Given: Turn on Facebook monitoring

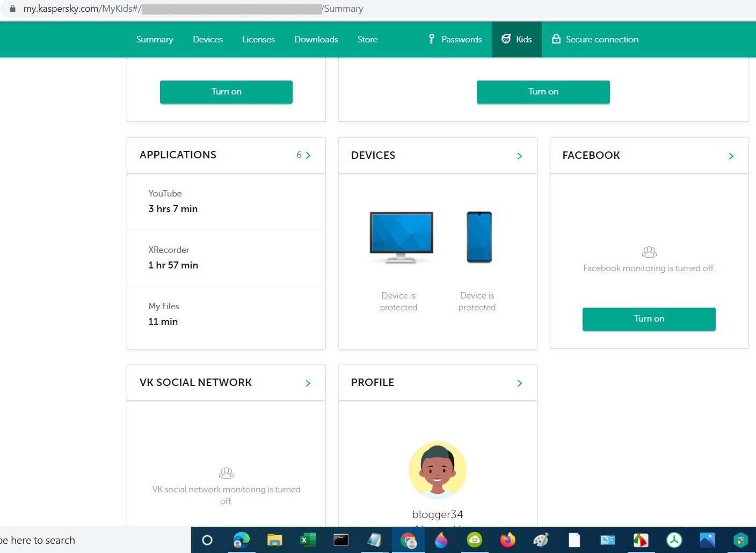Looking at the screenshot, I should [649, 319].
